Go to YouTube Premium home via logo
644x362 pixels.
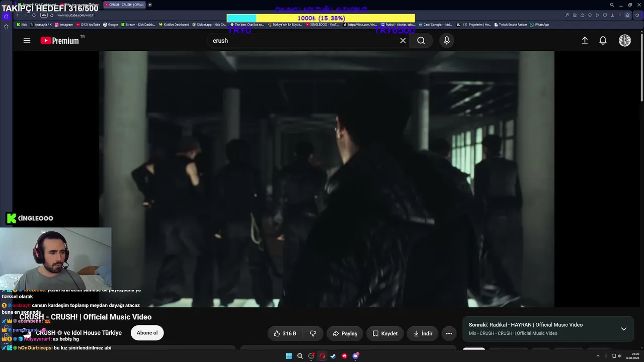click(60, 41)
